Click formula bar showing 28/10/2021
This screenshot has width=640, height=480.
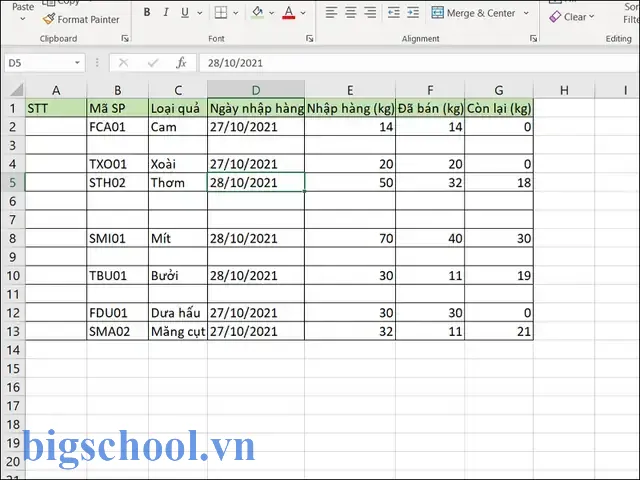coord(420,63)
